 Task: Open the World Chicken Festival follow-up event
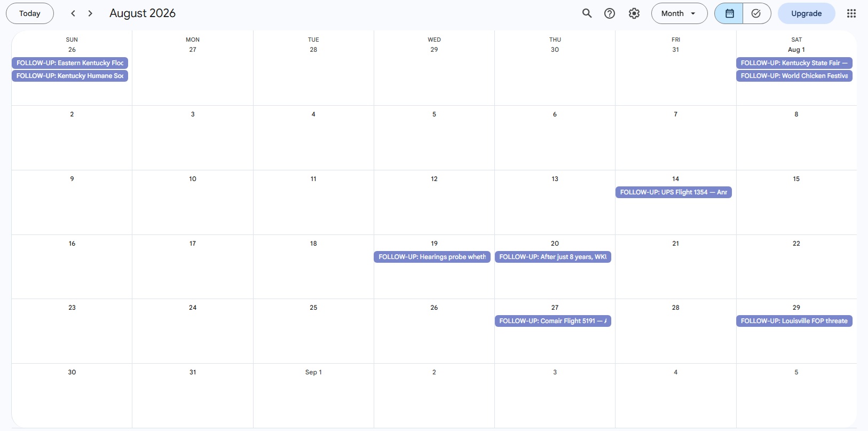point(794,76)
